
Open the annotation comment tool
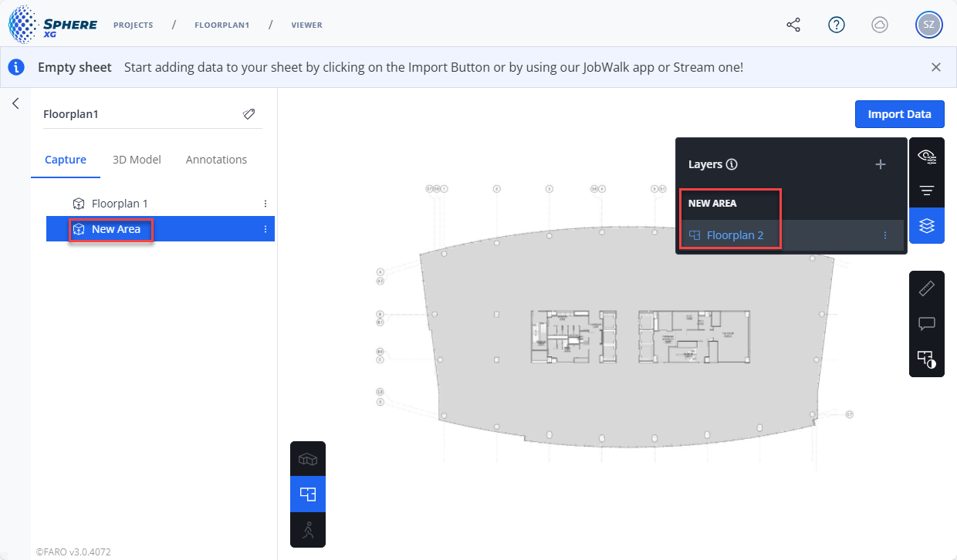click(927, 324)
